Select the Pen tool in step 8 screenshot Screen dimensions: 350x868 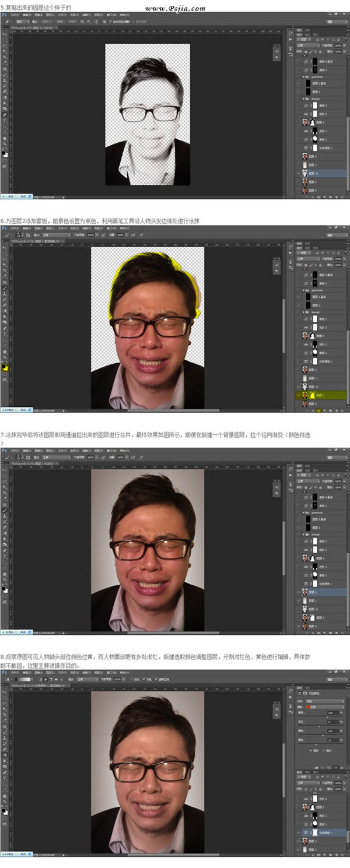click(4, 771)
